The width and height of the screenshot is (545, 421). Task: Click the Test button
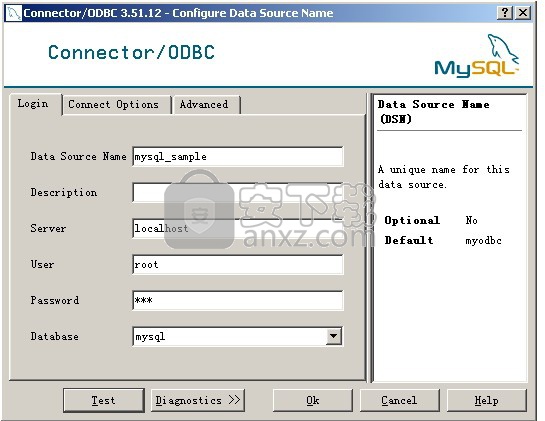104,400
